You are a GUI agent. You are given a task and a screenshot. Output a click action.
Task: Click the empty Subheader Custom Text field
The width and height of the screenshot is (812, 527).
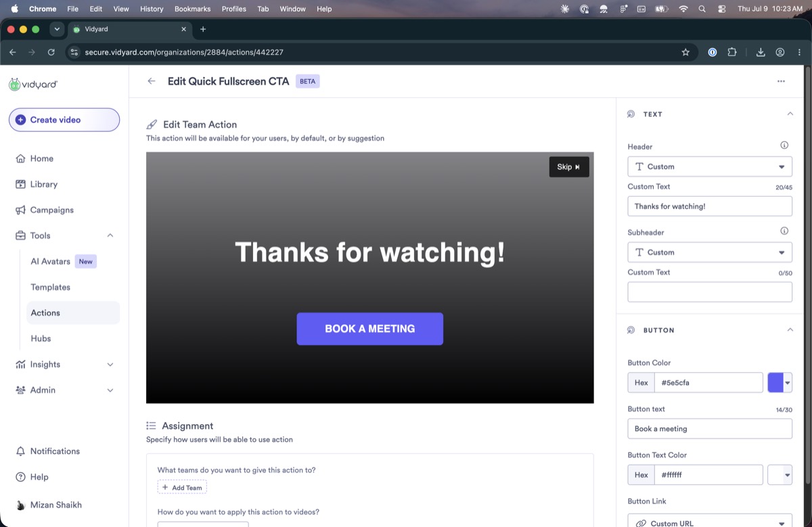click(x=710, y=292)
